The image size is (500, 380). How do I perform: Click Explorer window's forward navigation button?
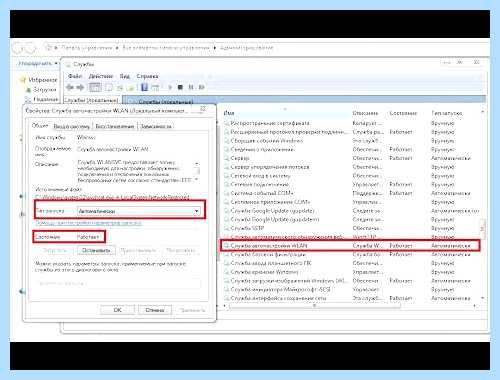coord(30,48)
